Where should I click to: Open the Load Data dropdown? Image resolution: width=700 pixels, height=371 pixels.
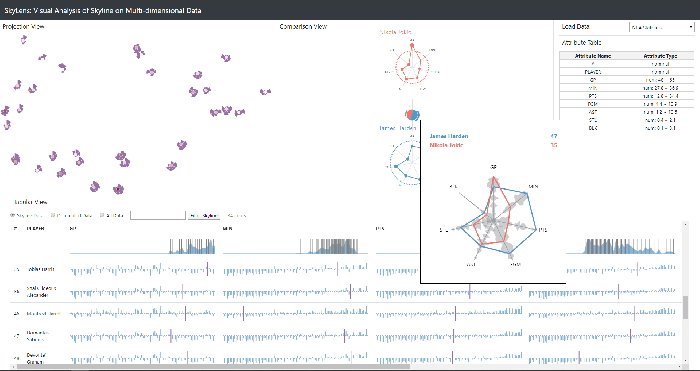[661, 27]
